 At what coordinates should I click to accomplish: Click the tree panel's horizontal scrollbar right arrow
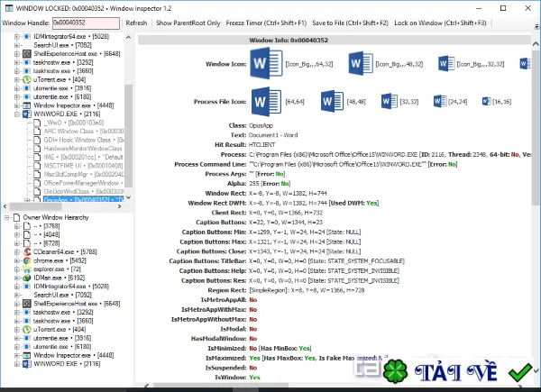click(x=119, y=206)
